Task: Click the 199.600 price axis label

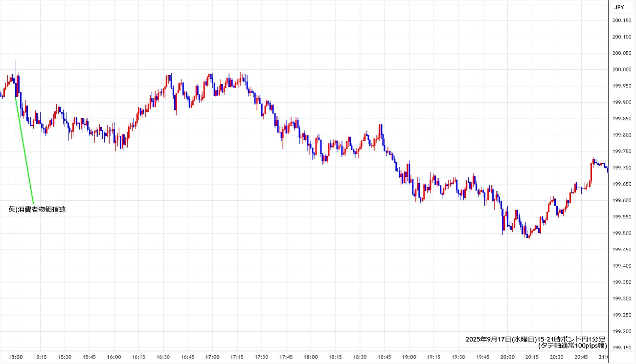Action: pos(621,200)
